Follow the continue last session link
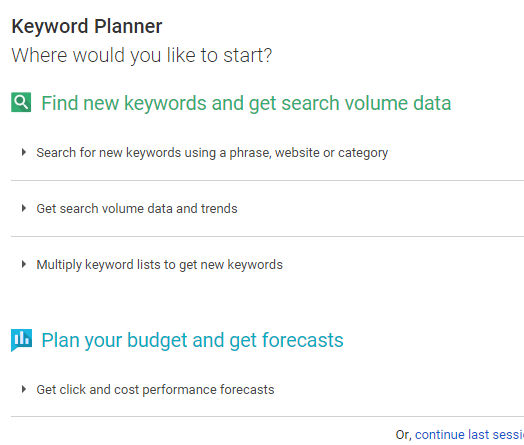This screenshot has width=524, height=445. tap(469, 435)
